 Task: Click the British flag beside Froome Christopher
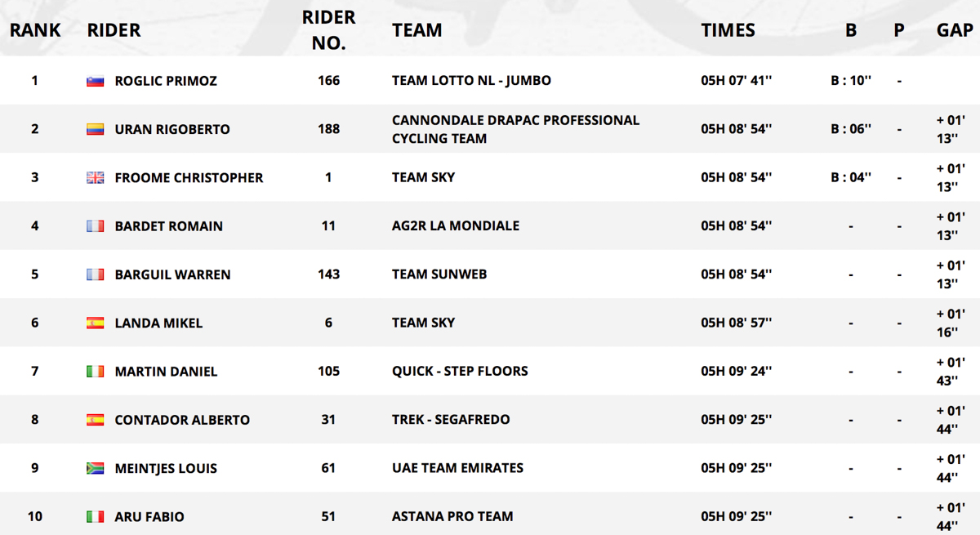(96, 178)
